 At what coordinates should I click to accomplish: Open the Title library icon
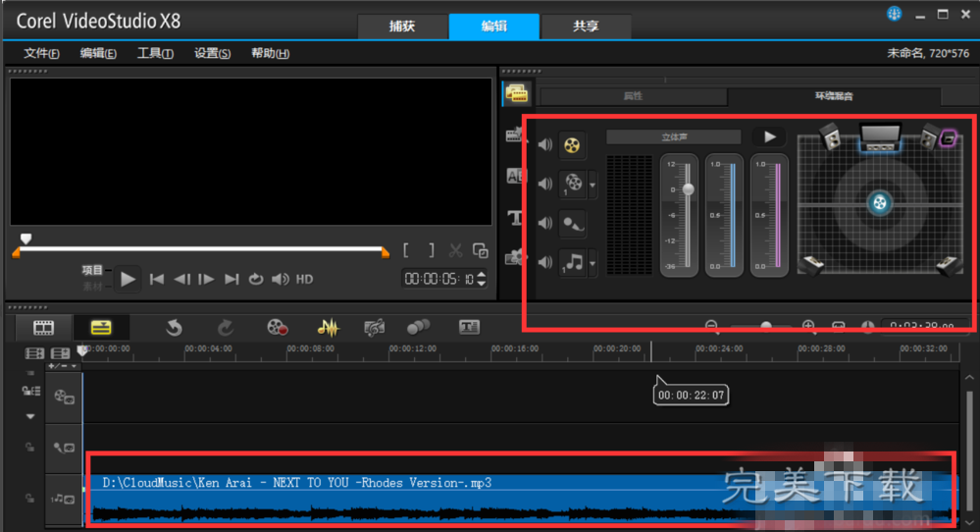click(514, 217)
